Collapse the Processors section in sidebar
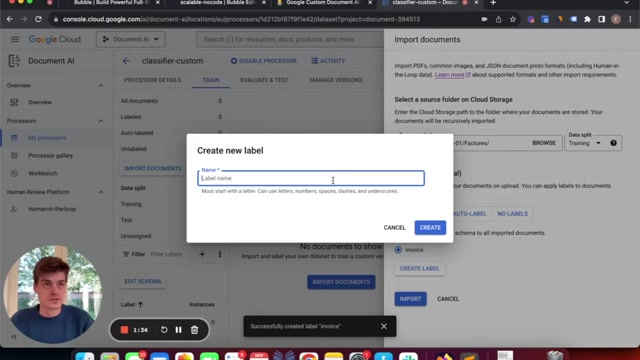This screenshot has height=360, width=640. [100, 121]
